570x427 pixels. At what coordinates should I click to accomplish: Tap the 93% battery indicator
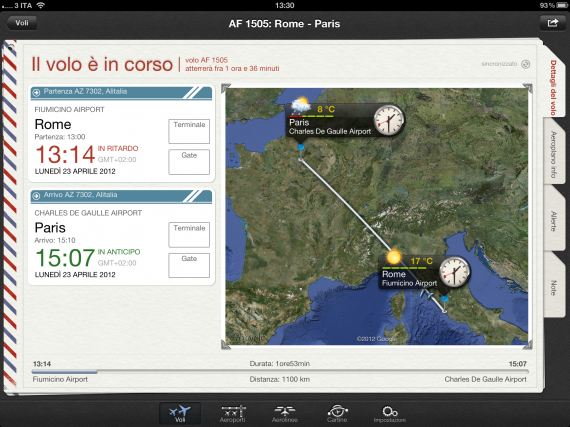pos(553,5)
